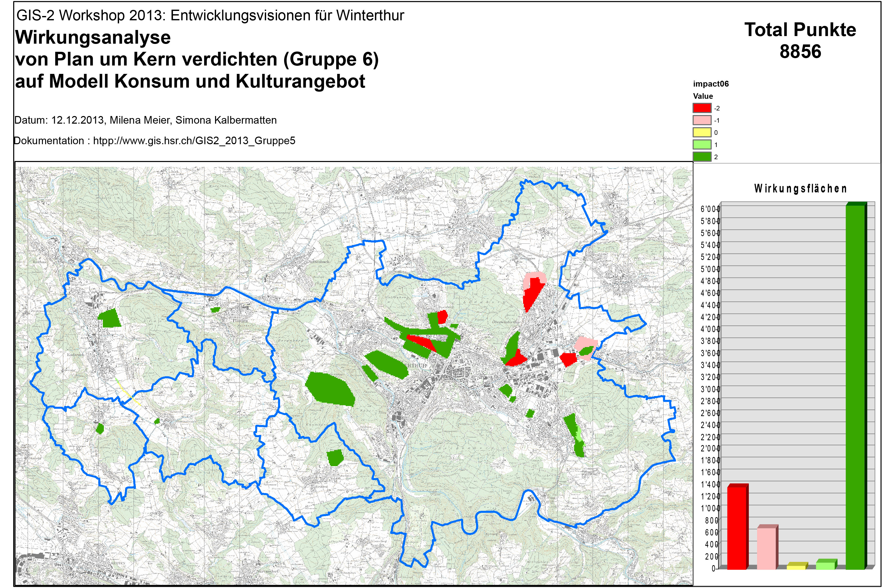Click the dark green 2 legend swatch
Viewport: 891px width, 588px height.
[x=702, y=157]
